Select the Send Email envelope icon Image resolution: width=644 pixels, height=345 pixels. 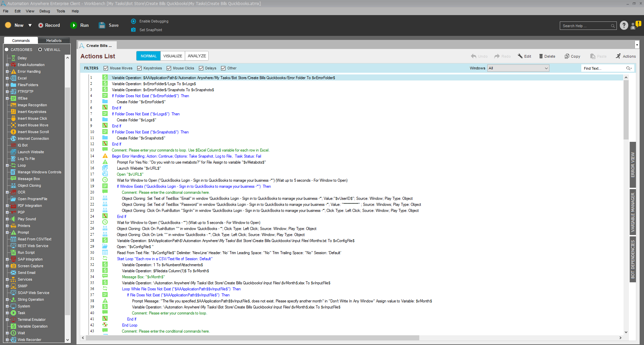coord(13,273)
